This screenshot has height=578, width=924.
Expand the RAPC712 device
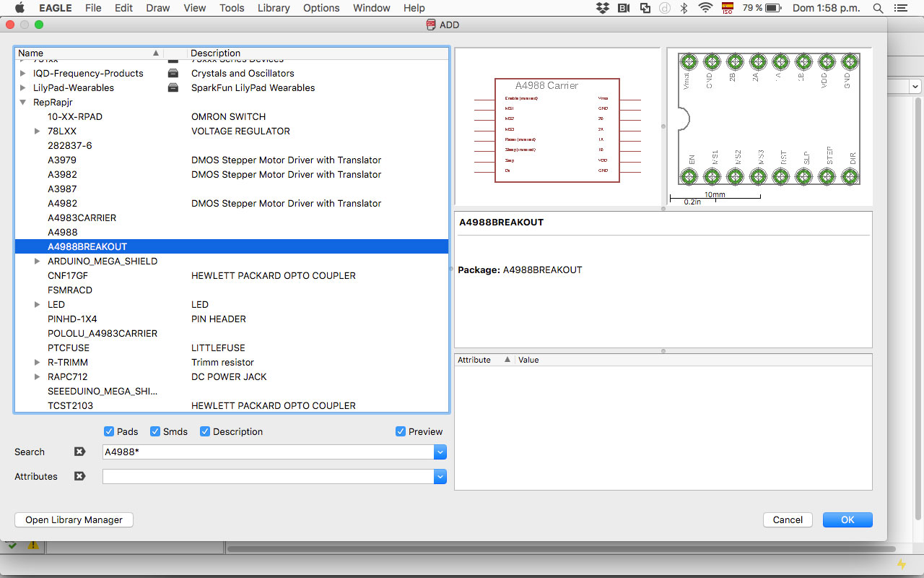coord(38,376)
